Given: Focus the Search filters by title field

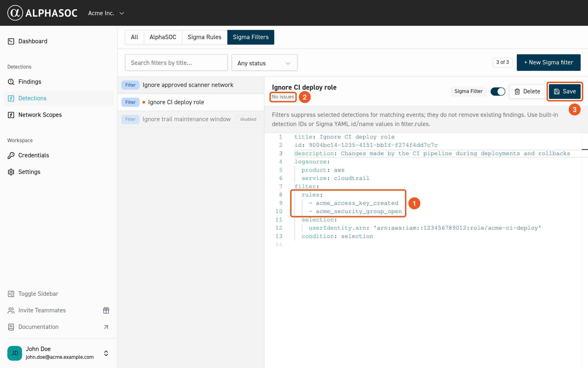Looking at the screenshot, I should pyautogui.click(x=176, y=63).
